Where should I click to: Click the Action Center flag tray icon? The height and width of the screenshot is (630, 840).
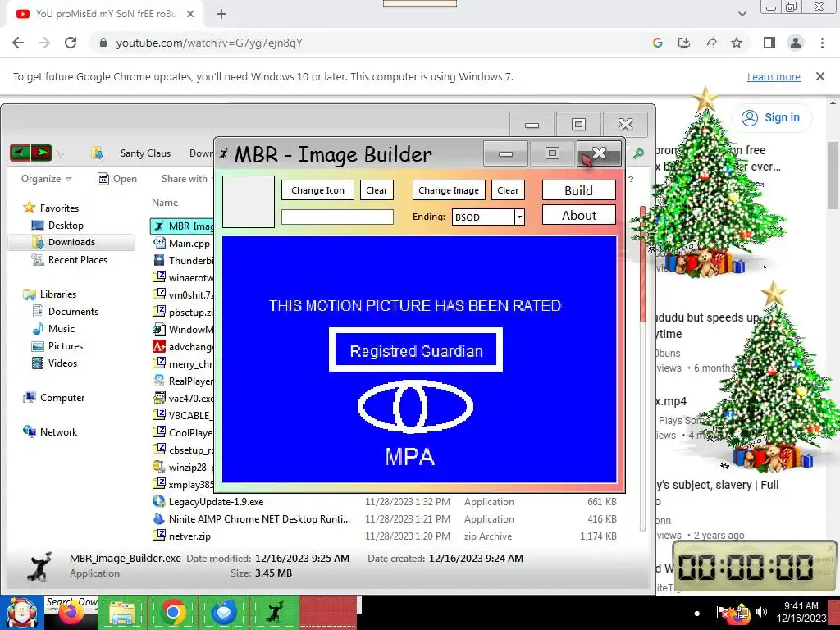click(722, 612)
